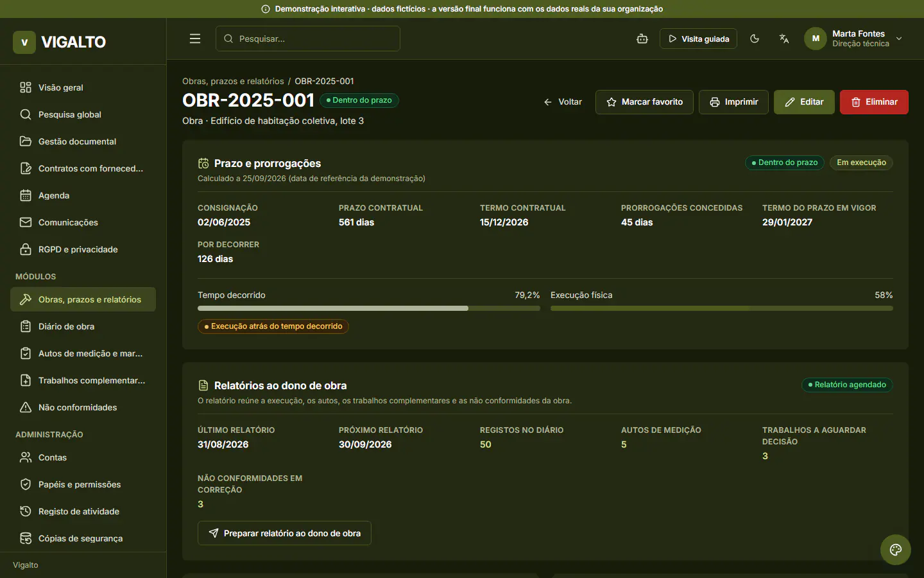
Task: Start the Visita guiada tour
Action: tap(698, 39)
